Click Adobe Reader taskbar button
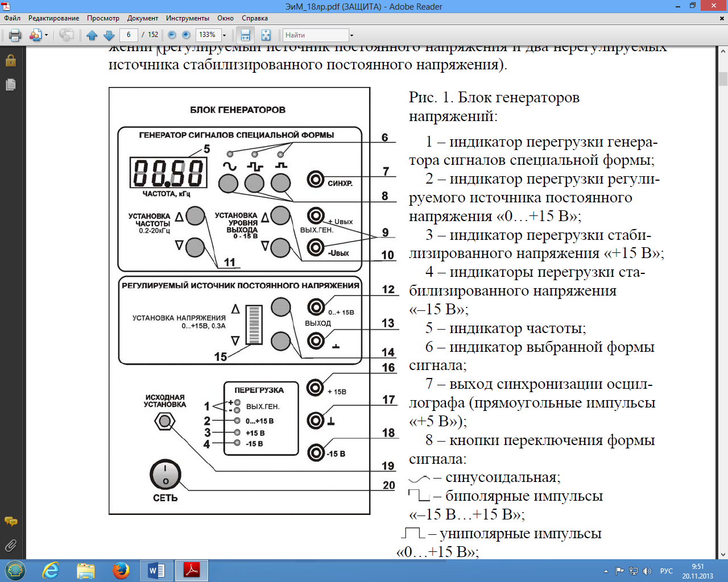The width and height of the screenshot is (728, 582). point(191,571)
